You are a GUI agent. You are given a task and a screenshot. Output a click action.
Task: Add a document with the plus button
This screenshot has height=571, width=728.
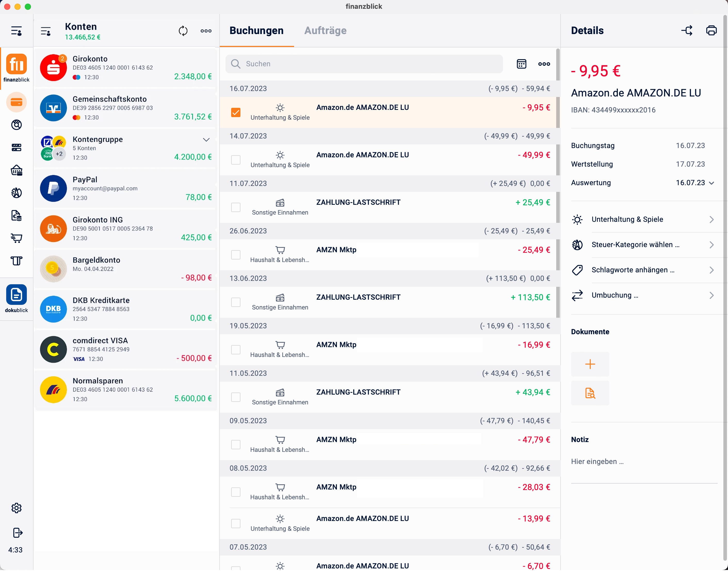click(590, 364)
